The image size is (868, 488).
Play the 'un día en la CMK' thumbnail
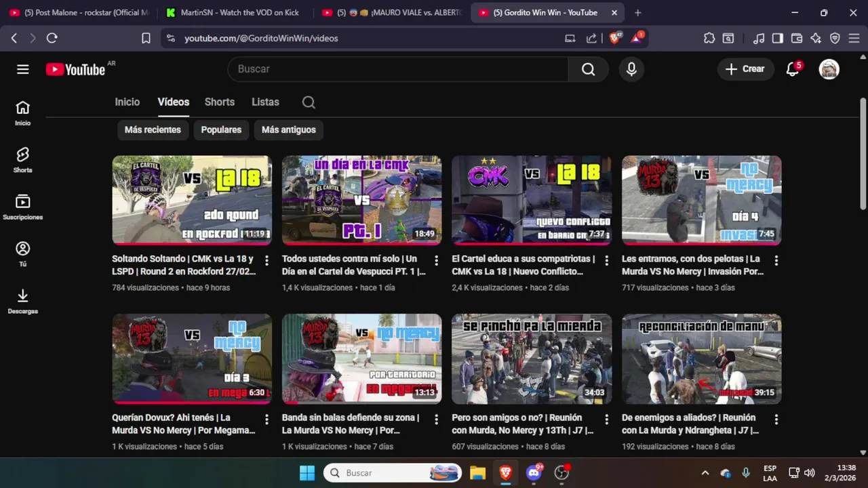[x=361, y=200]
